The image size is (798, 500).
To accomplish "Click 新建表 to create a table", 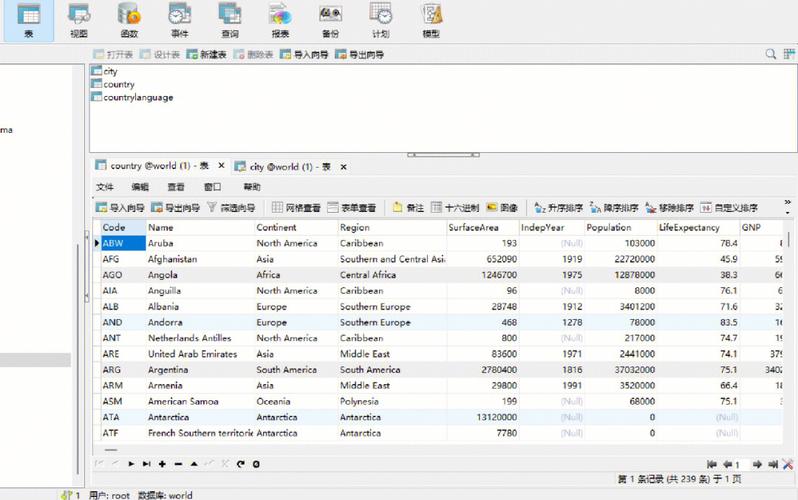I will [211, 54].
